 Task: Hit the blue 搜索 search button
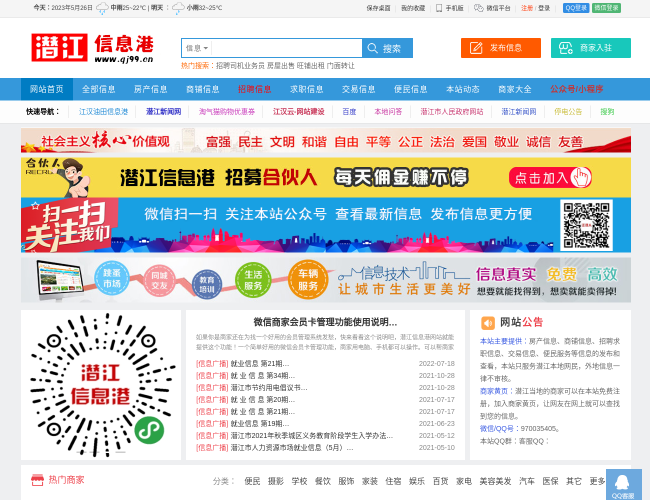387,48
